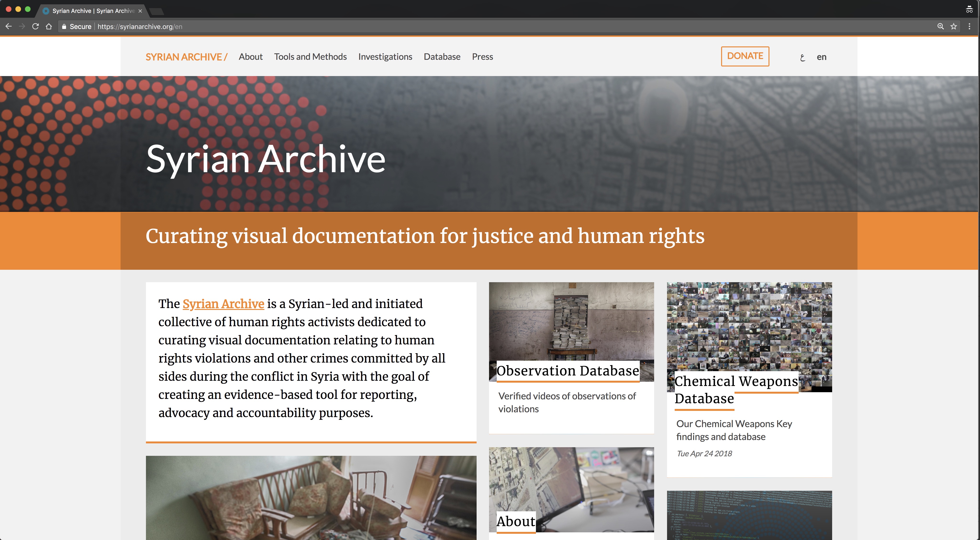Expand the Database navigation dropdown
This screenshot has height=540, width=980.
pyautogui.click(x=442, y=56)
